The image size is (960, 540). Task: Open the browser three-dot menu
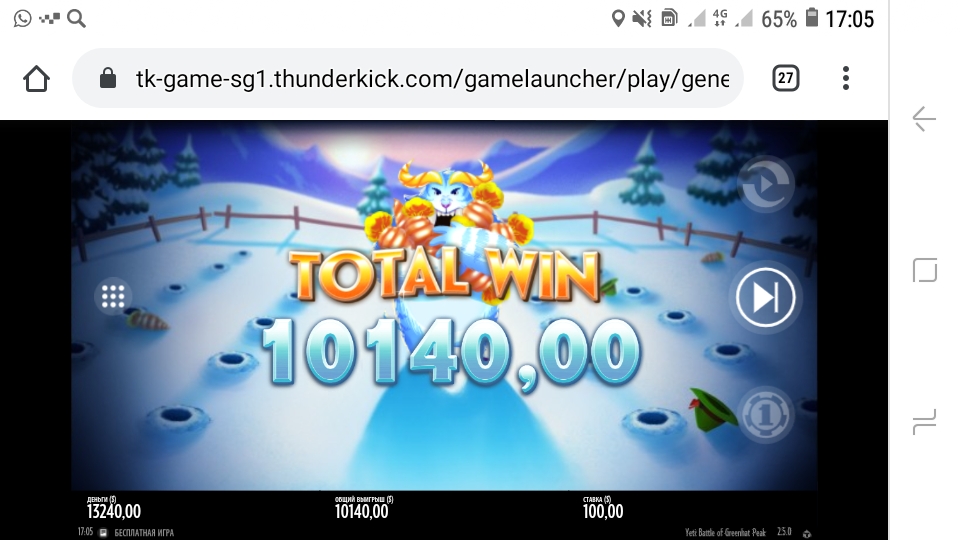coord(846,78)
